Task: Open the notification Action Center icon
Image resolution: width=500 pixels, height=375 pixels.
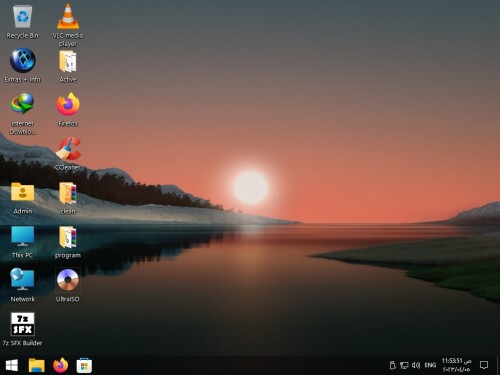Action: click(484, 365)
